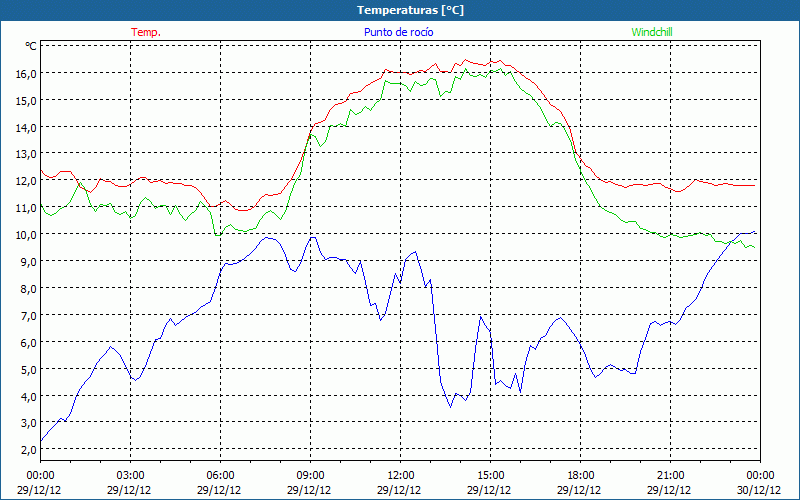Click the 13,0 y-axis value
The width and height of the screenshot is (800, 500).
point(26,154)
